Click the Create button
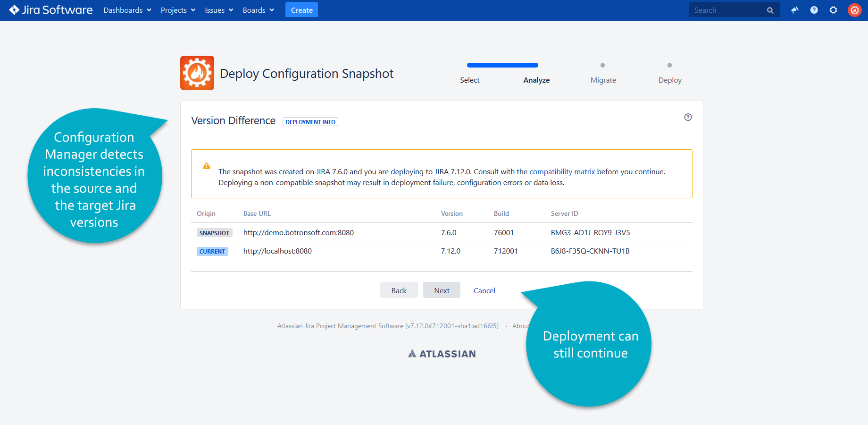Viewport: 868px width, 425px height. point(302,10)
